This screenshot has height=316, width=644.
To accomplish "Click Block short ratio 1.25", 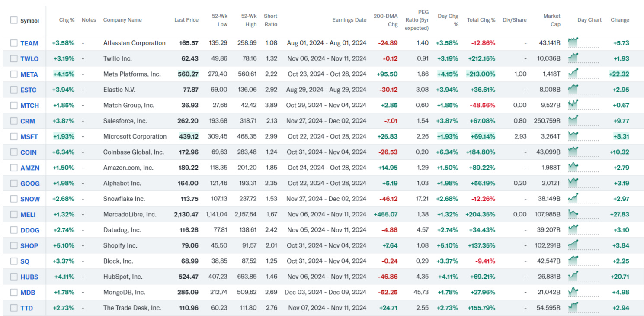I will point(271,261).
